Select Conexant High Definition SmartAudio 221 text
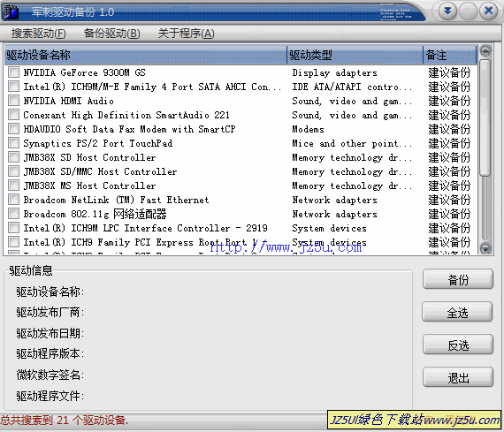Screen dimensions: 504x432 click(x=126, y=115)
